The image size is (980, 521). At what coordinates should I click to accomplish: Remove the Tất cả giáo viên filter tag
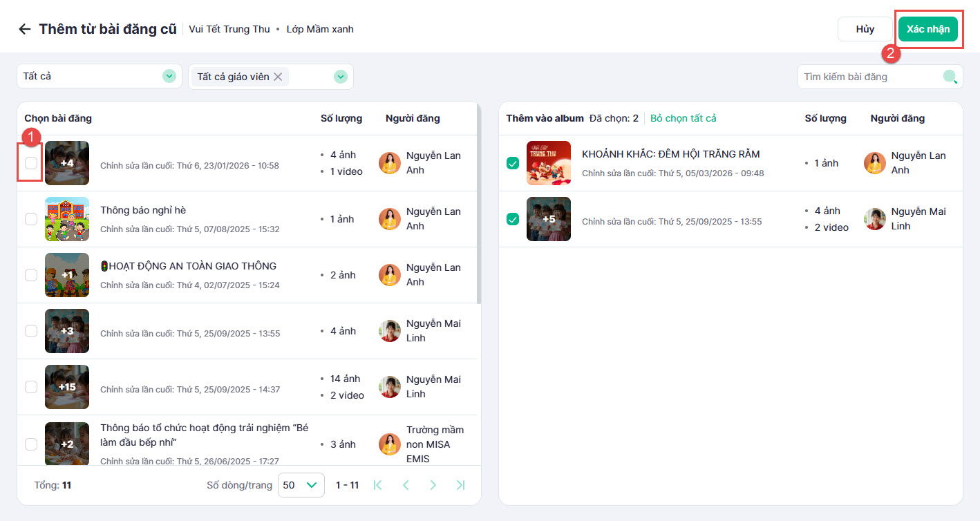[278, 77]
